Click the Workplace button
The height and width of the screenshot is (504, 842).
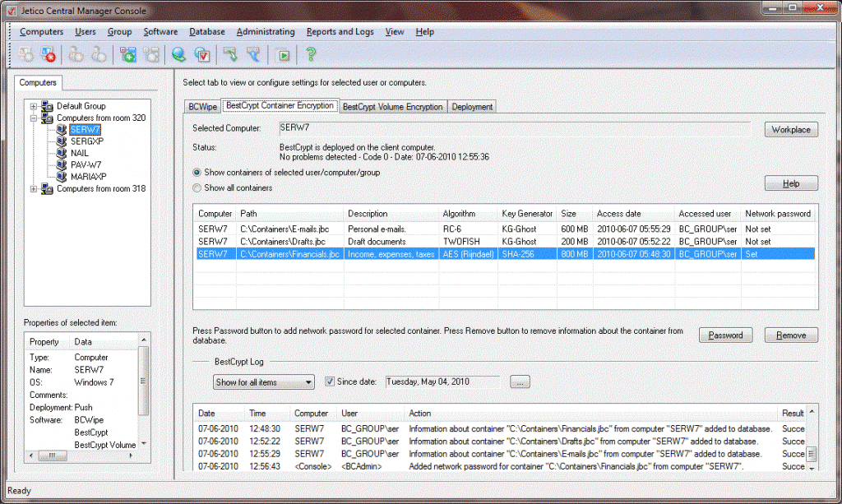click(791, 130)
